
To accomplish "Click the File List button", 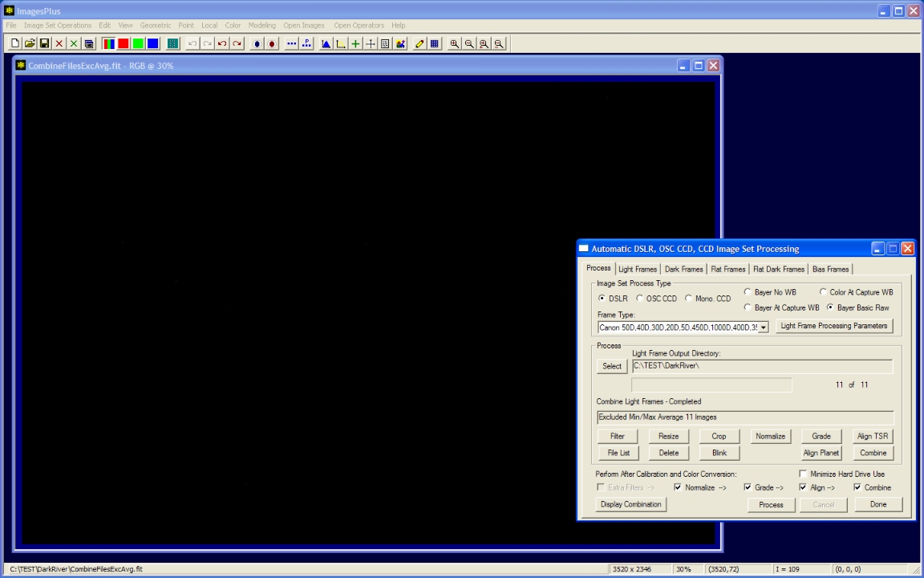I will 618,453.
